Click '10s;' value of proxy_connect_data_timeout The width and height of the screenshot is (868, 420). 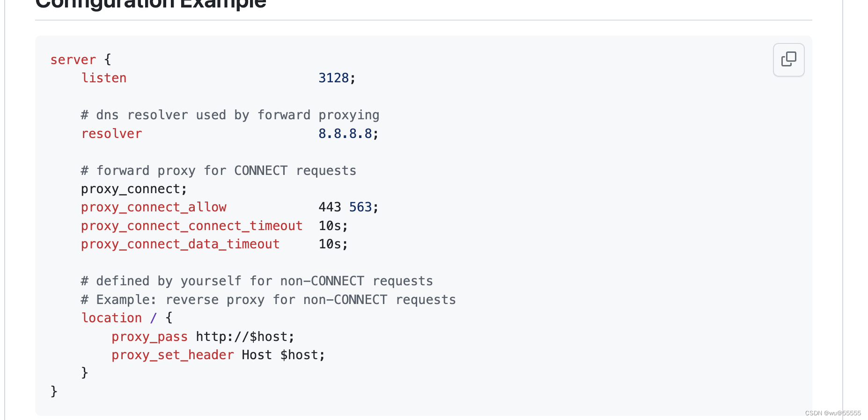coord(333,244)
